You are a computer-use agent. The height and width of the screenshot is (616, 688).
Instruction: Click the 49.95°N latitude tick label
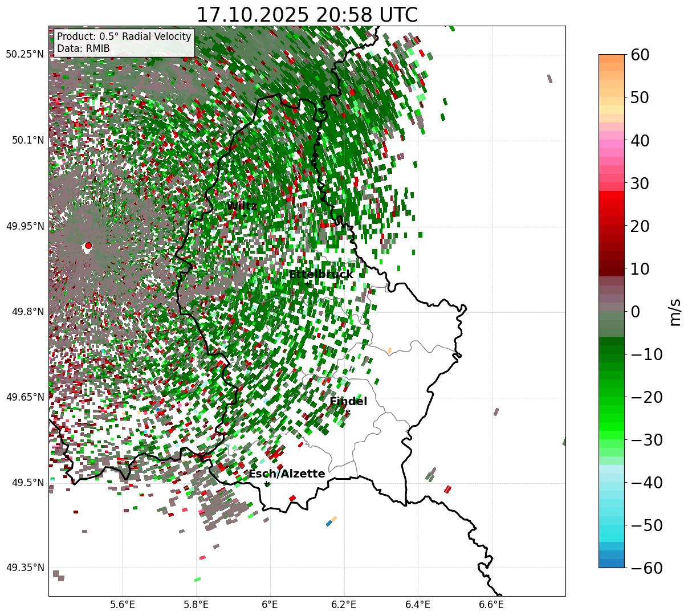(x=25, y=226)
